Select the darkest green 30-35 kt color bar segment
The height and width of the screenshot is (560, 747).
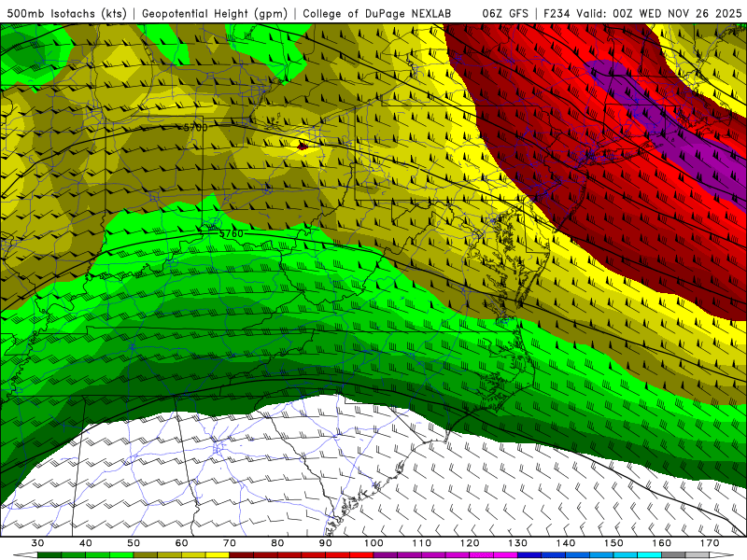tap(49, 555)
